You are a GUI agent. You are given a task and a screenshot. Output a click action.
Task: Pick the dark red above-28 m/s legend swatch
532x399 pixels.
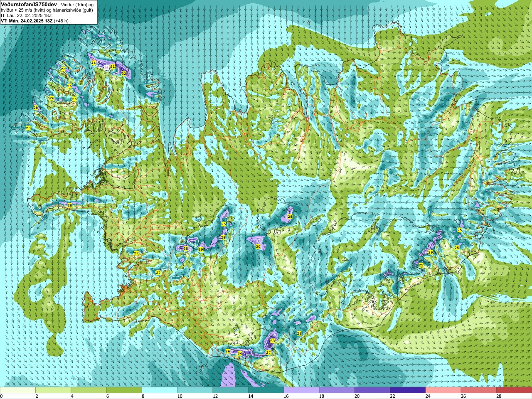click(x=514, y=390)
